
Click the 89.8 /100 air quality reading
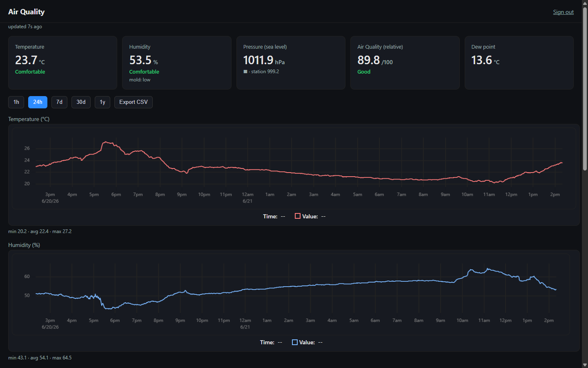pos(375,60)
